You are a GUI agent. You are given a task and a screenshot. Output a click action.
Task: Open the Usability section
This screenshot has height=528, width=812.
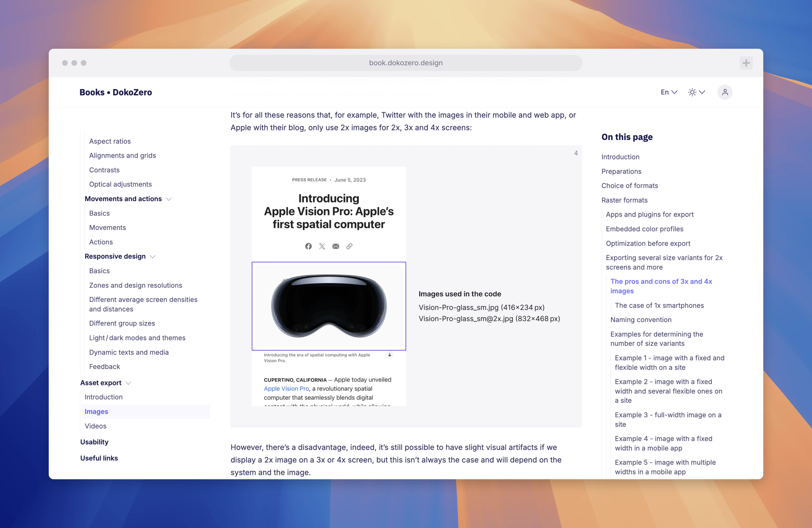click(x=94, y=442)
